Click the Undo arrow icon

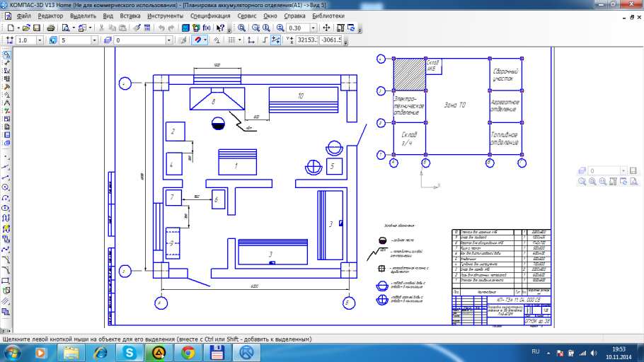(162, 28)
